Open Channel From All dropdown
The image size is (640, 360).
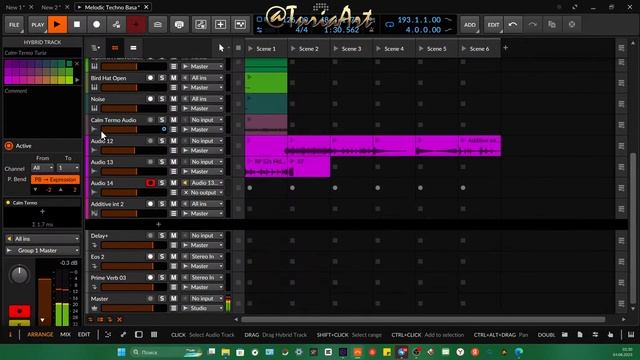click(x=42, y=168)
